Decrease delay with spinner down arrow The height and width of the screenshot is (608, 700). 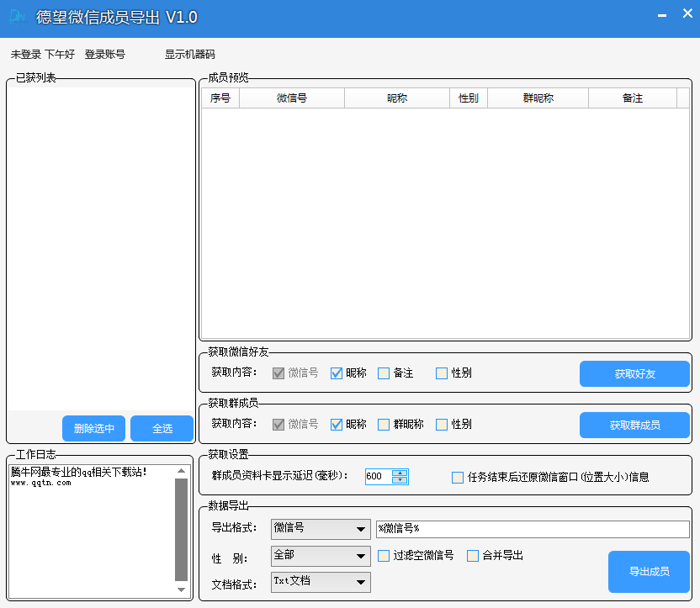coord(400,480)
